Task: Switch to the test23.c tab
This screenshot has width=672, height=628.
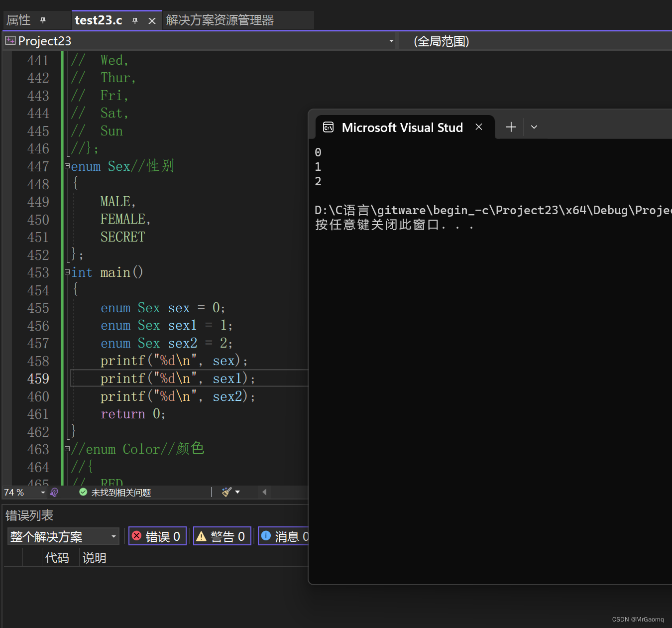Action: point(98,20)
